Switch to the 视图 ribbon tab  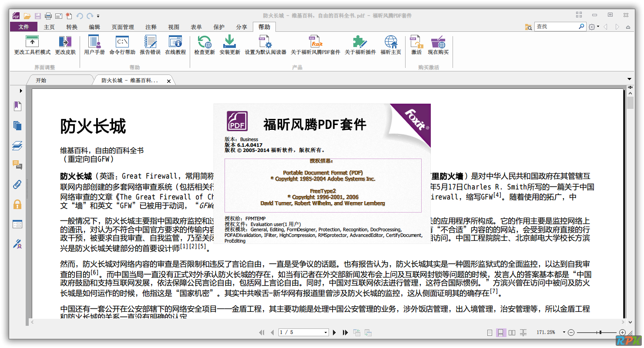pyautogui.click(x=174, y=27)
